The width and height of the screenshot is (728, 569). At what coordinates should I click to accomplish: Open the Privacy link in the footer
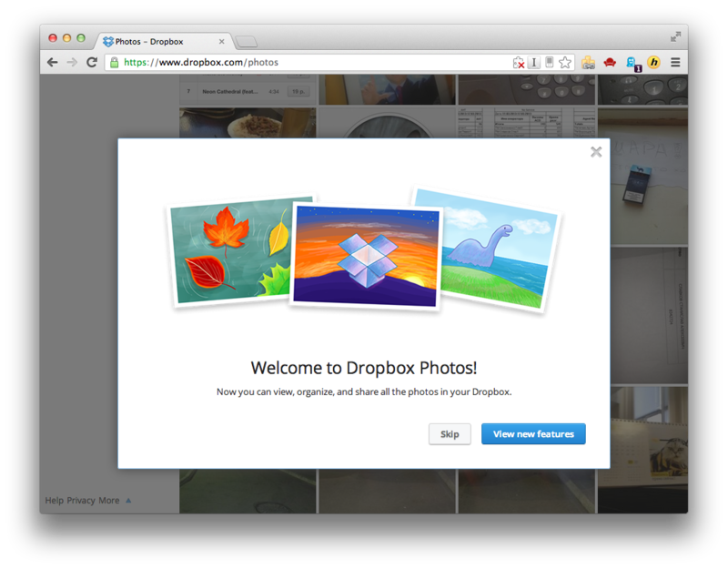point(80,500)
